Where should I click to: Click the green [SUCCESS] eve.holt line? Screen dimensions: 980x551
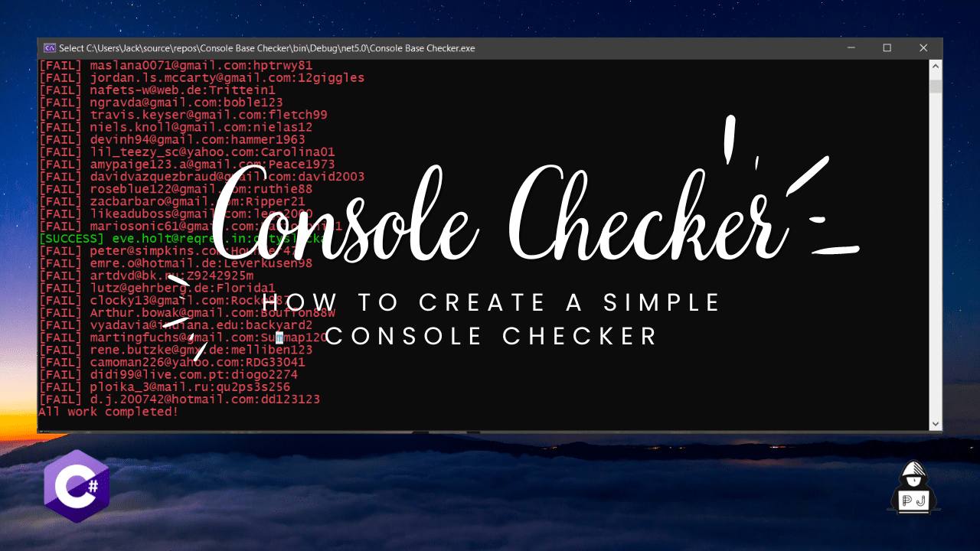tap(181, 239)
